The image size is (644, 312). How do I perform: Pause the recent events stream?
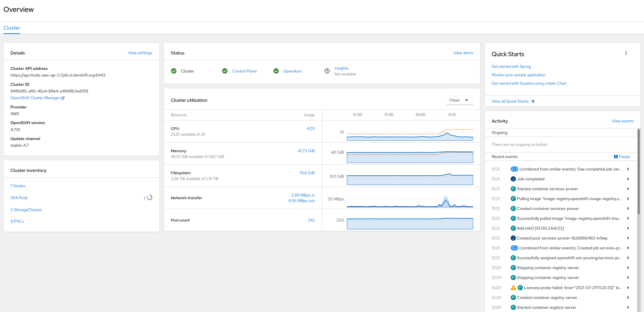tap(622, 157)
